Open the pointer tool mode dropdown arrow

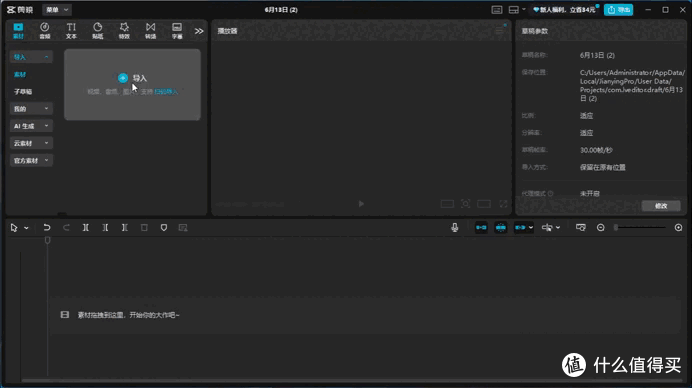tap(26, 228)
